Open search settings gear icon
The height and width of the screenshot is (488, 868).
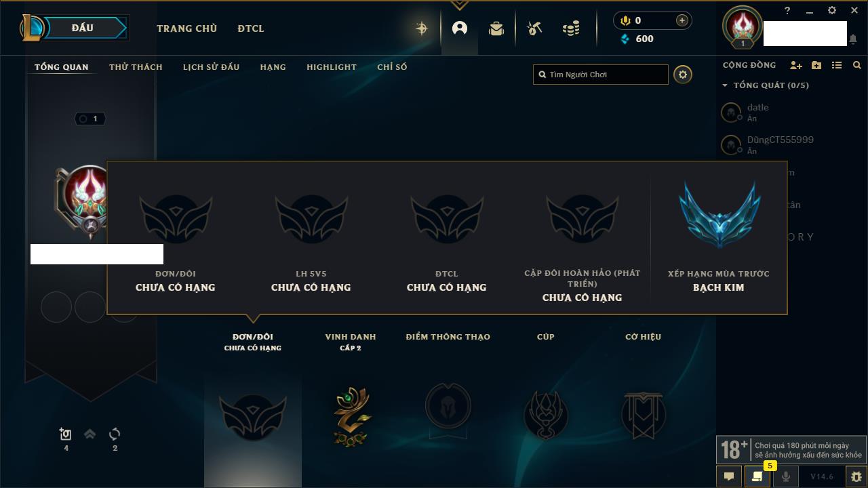pyautogui.click(x=683, y=75)
